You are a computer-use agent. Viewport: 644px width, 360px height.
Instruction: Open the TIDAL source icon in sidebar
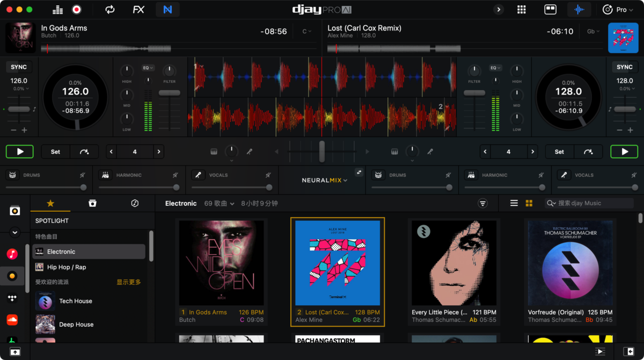click(12, 298)
